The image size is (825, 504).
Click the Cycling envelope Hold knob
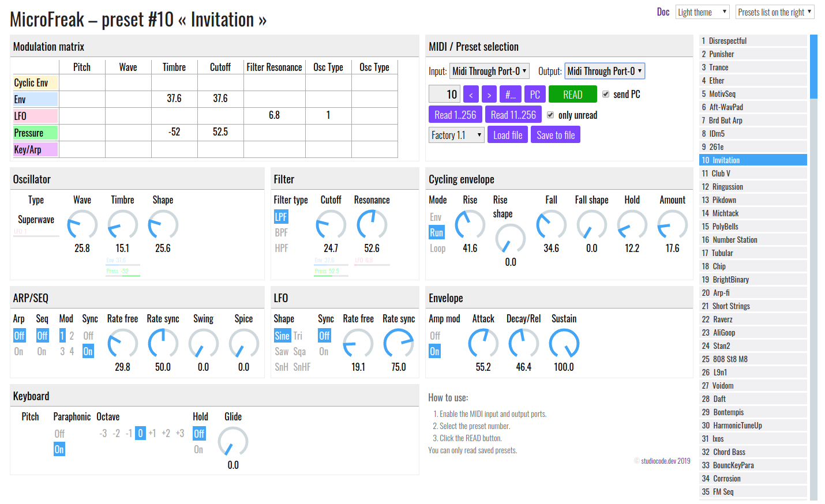[x=632, y=225]
